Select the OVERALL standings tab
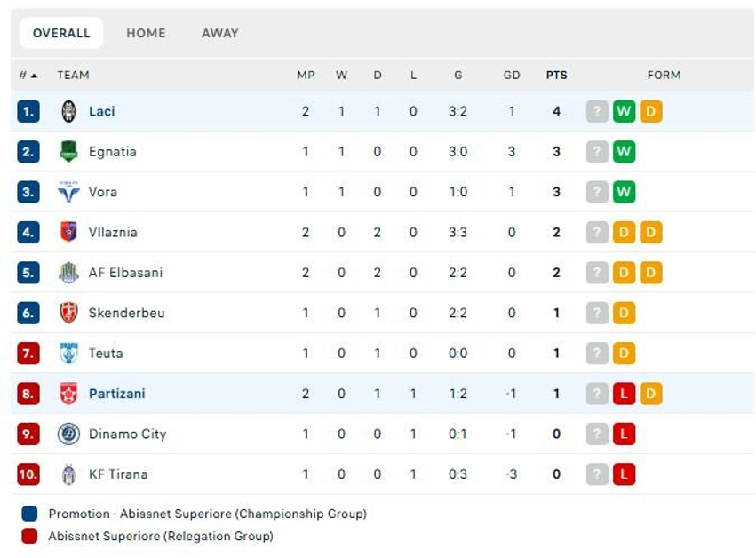Viewport: 756px width, 558px height. pos(61,33)
